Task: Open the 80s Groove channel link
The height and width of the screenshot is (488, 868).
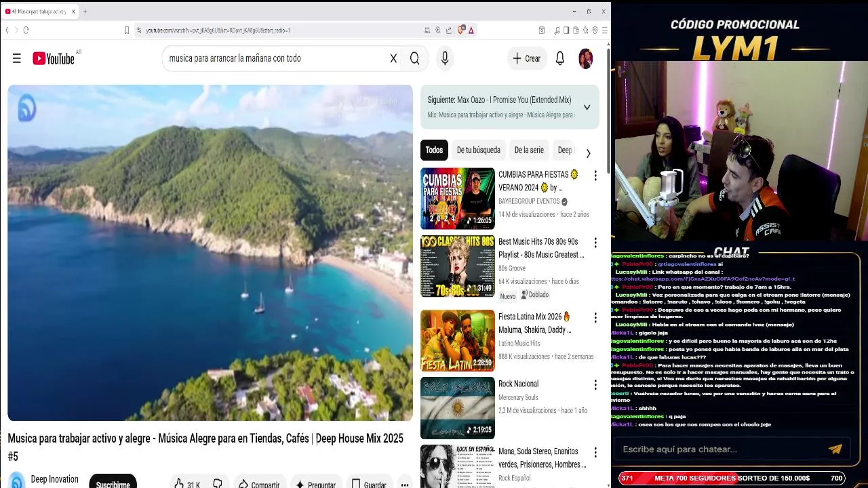Action: 512,268
